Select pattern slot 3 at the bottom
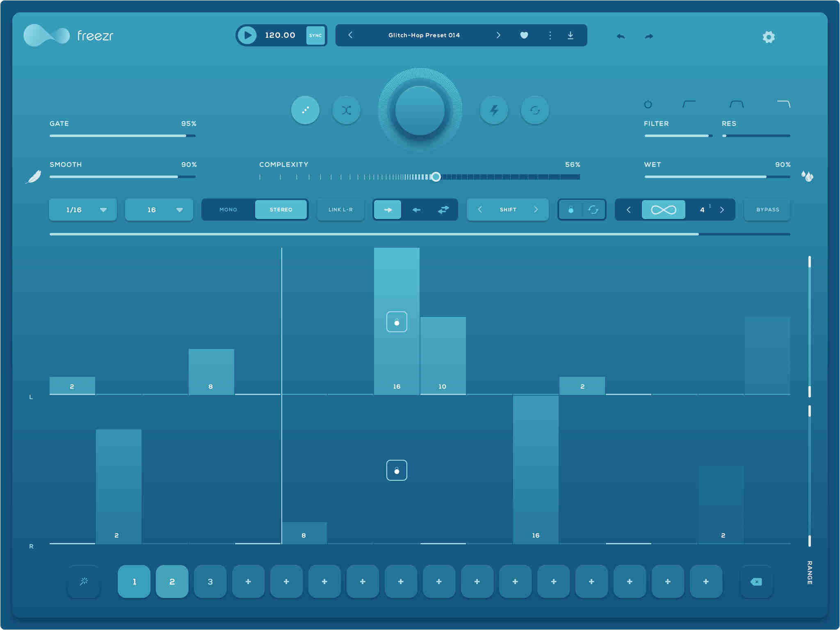Viewport: 840px width, 630px height. tap(210, 581)
